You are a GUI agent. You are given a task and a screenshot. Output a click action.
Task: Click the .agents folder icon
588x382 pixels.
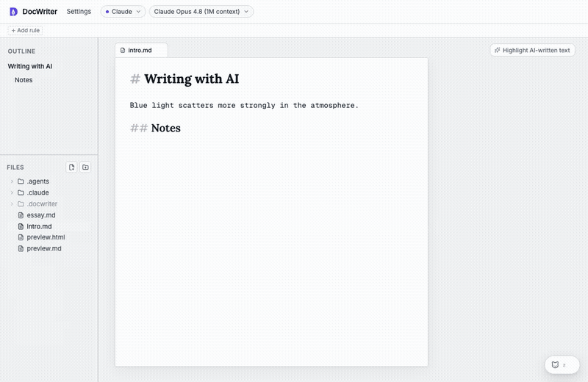coord(21,181)
